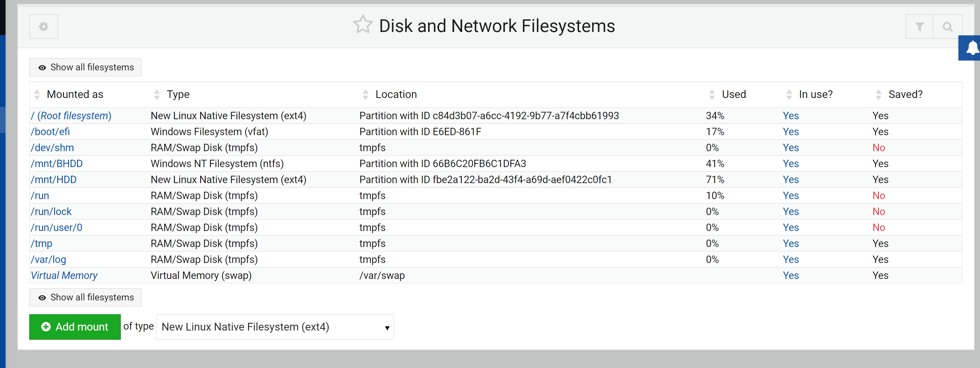This screenshot has height=368, width=980.
Task: Open the /boot/efi mount
Action: [x=50, y=131]
